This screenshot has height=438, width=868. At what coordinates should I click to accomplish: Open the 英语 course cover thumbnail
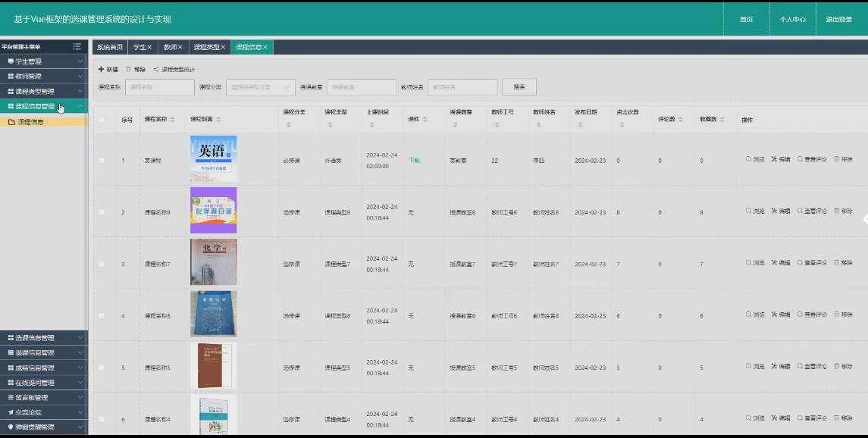click(213, 158)
